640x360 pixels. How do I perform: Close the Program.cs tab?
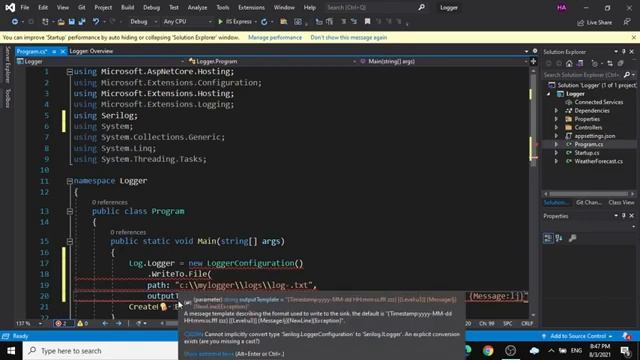[63, 51]
